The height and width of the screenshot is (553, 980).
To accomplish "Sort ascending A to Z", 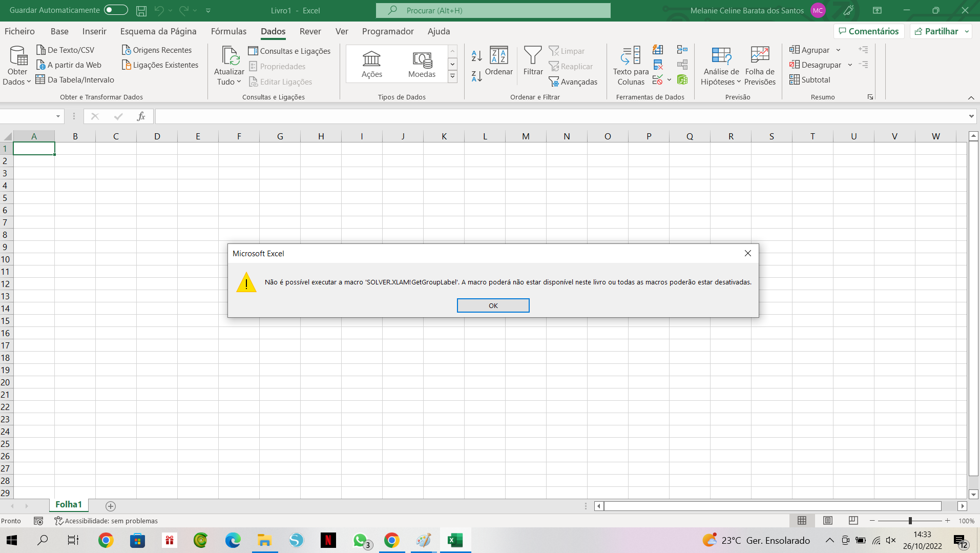I will pos(476,55).
